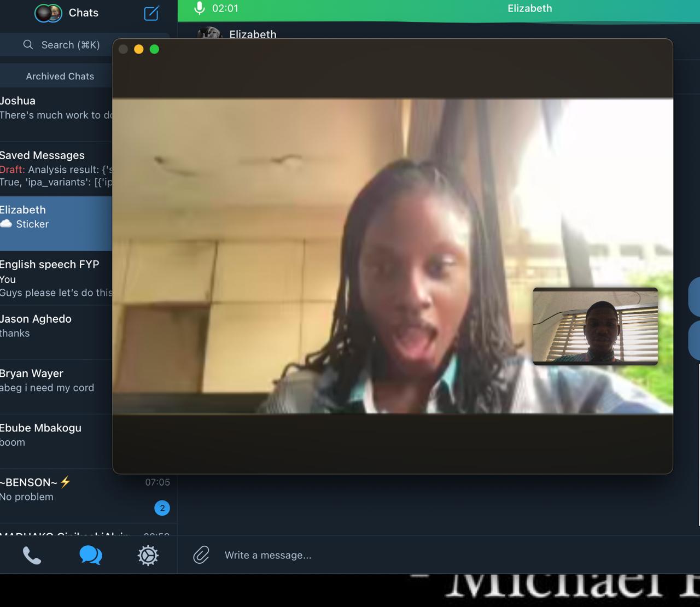Click the Elizabeth name in the chat header
The image size is (700, 607).
[x=253, y=34]
